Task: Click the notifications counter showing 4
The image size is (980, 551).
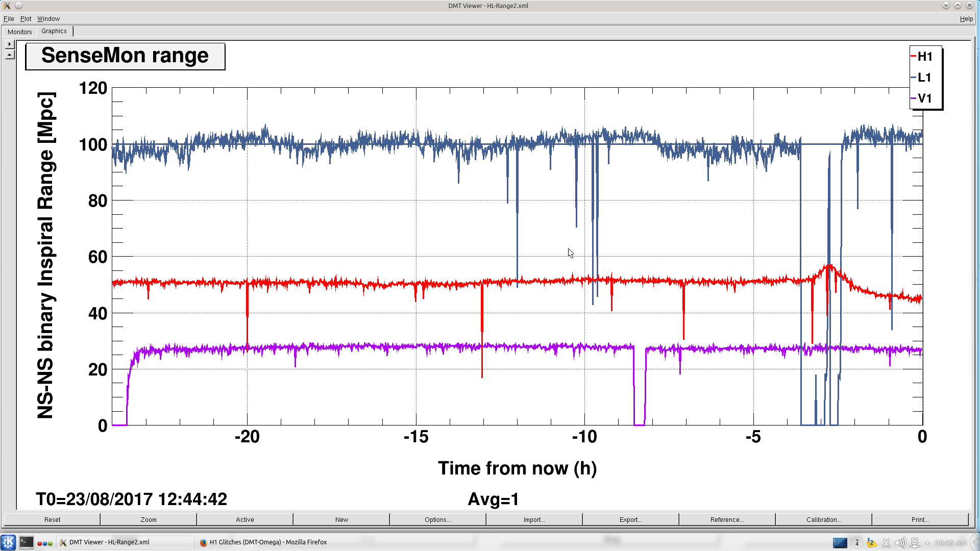Action: pyautogui.click(x=857, y=543)
